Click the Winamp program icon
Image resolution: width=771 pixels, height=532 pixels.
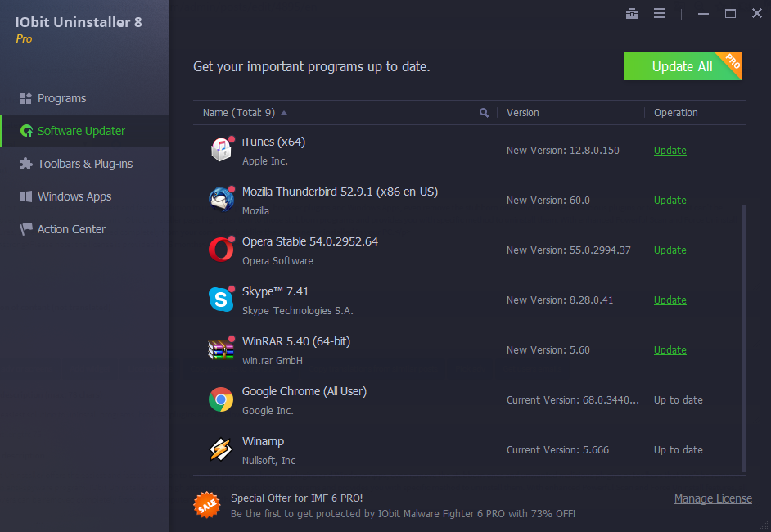(x=221, y=449)
